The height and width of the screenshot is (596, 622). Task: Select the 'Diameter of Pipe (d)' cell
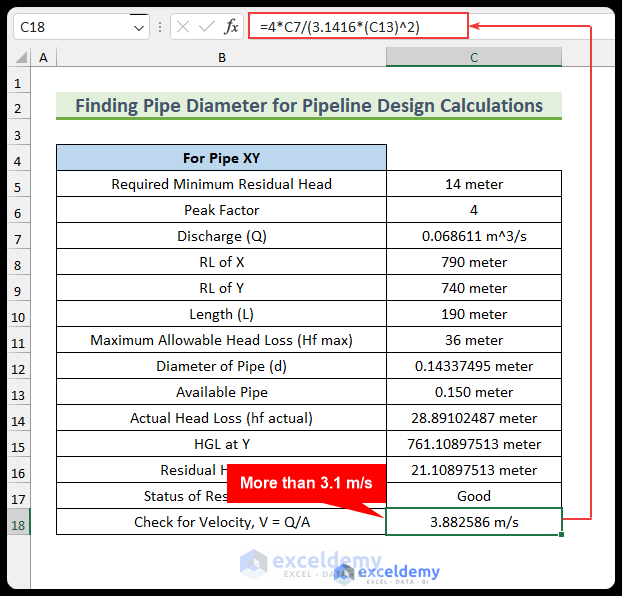[221, 366]
